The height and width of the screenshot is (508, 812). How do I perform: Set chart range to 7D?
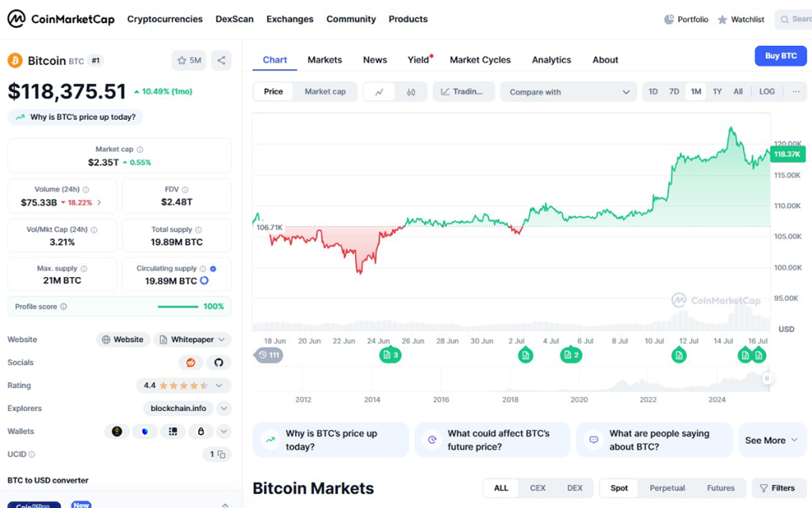pos(674,92)
